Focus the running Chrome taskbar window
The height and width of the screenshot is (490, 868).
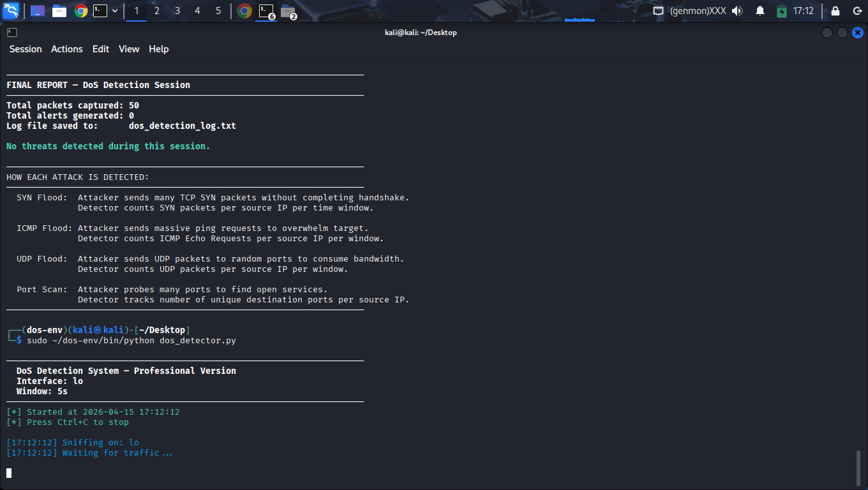244,11
